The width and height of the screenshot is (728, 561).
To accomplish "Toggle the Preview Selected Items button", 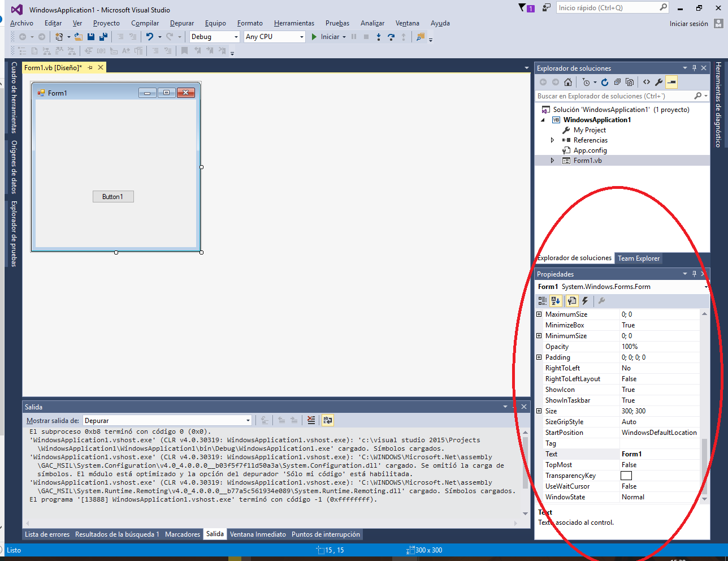I will 671,82.
